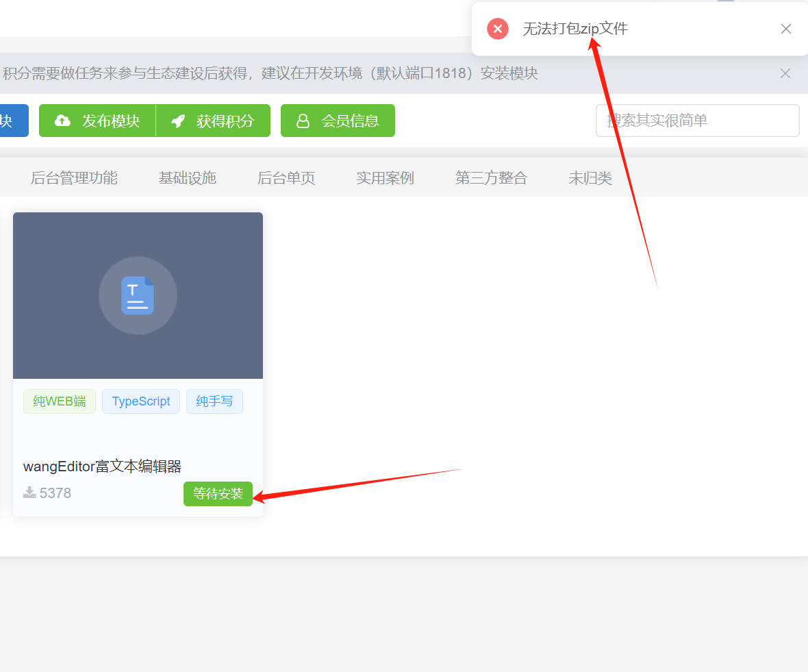Click the partially visible blue 块 button
808x672 pixels.
tap(14, 121)
